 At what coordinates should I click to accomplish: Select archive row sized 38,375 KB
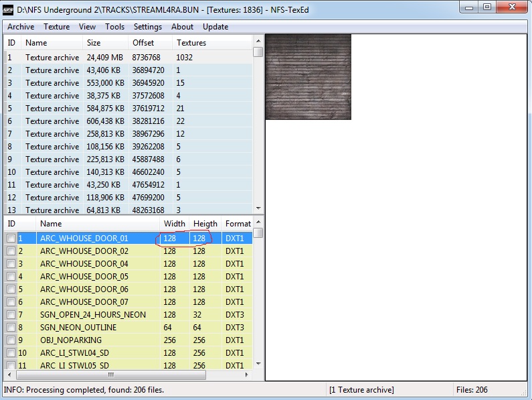[128, 96]
